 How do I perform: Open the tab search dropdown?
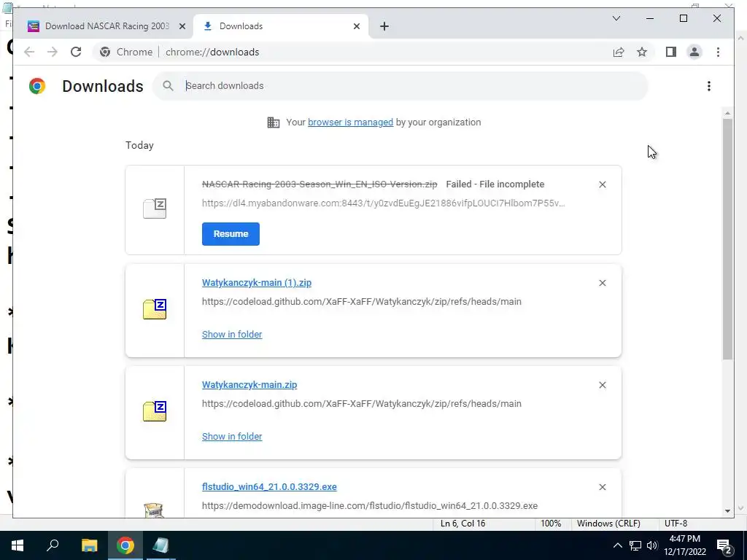[616, 18]
